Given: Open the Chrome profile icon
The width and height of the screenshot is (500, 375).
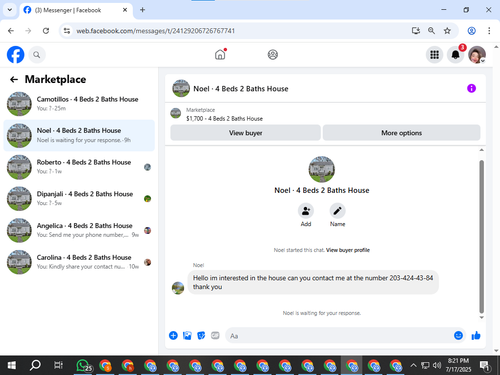Looking at the screenshot, I should point(471,31).
